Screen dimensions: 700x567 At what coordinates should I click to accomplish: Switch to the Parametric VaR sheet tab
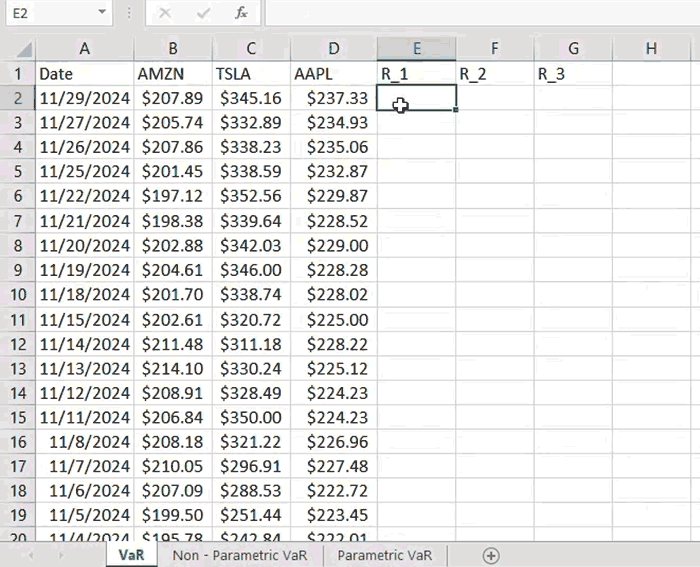point(384,555)
